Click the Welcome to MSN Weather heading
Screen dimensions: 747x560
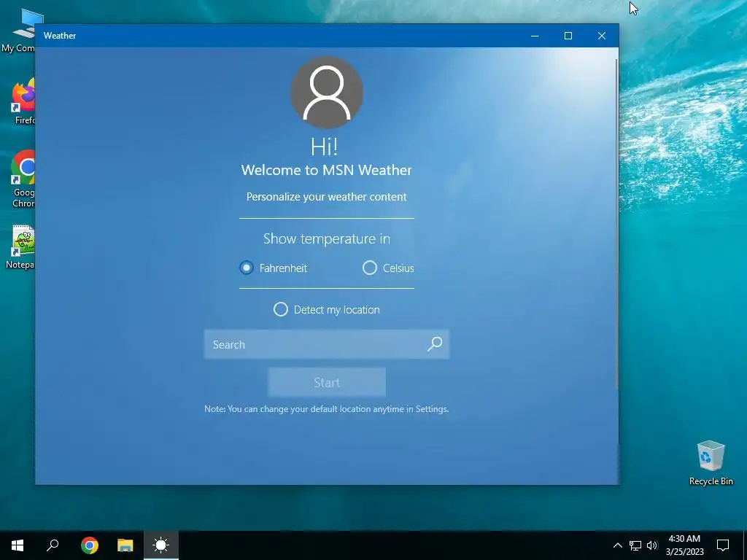coord(326,170)
